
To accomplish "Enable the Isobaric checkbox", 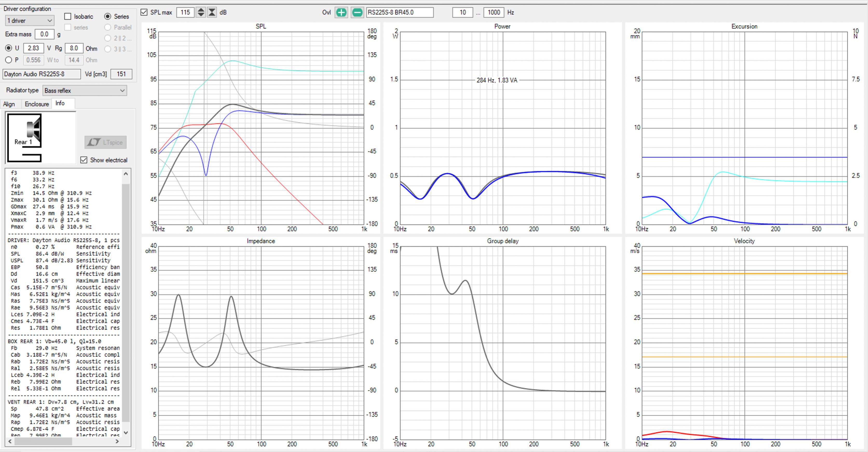I will (68, 17).
